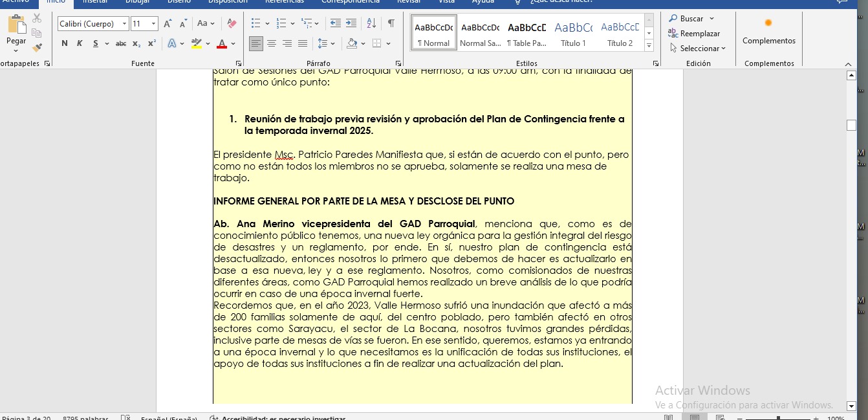Center-align the paragraph text
The width and height of the screenshot is (868, 420).
pos(272,44)
